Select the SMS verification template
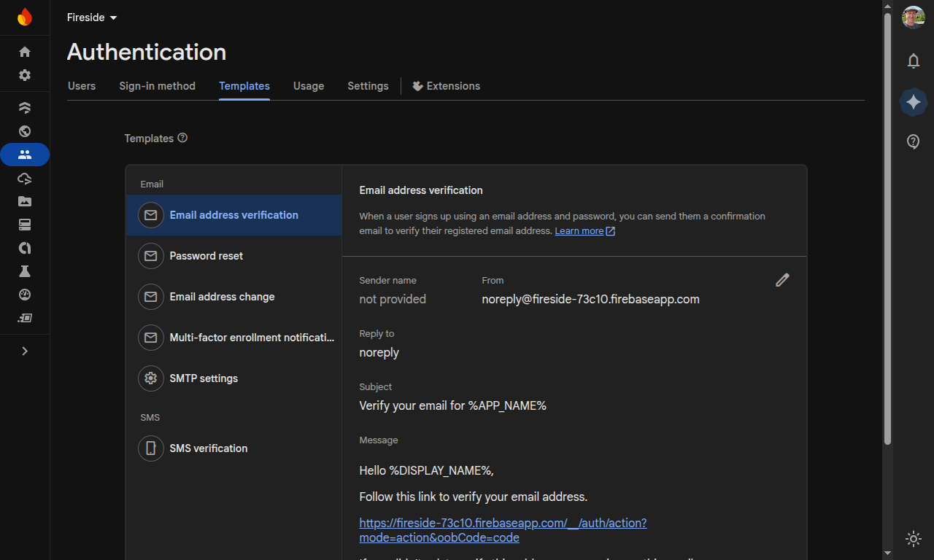Screen dimensions: 934x560 [209, 448]
